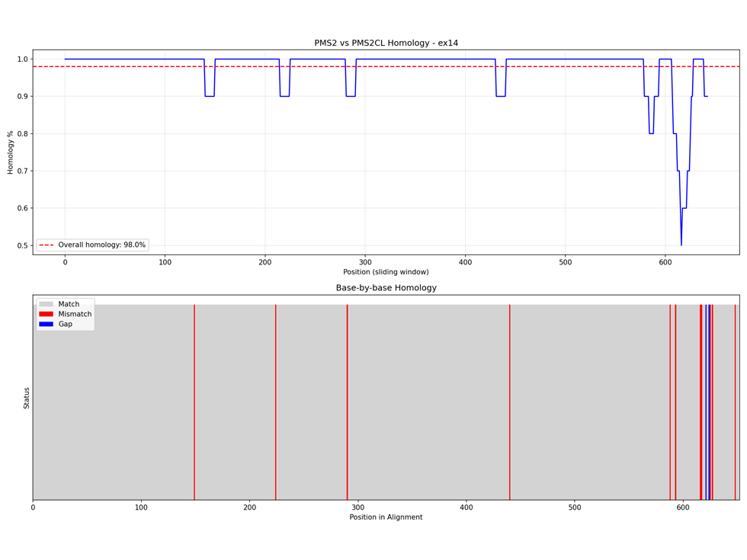Click the red Mismatch legend swatch
747x560 pixels.
coord(46,314)
